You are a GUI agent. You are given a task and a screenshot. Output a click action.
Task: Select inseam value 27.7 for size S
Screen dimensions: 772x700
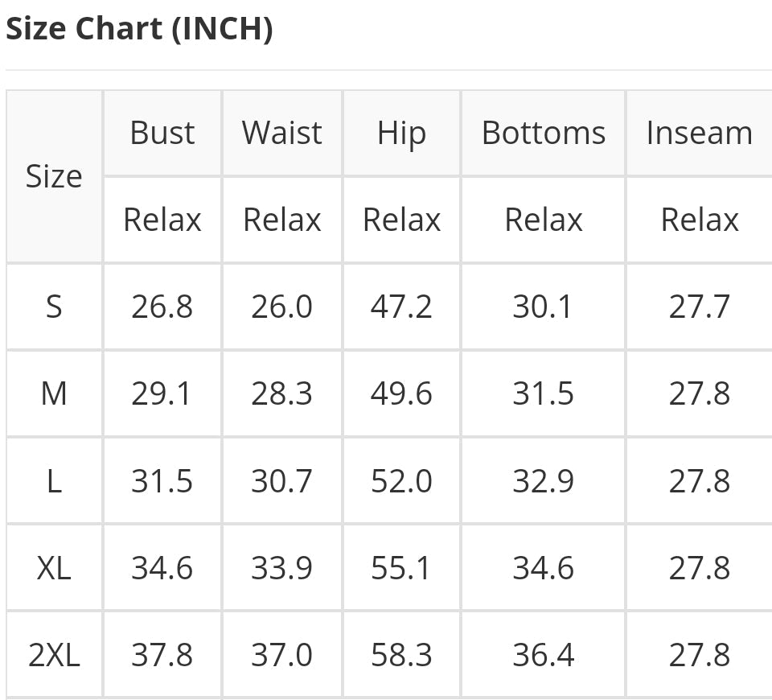pos(699,307)
